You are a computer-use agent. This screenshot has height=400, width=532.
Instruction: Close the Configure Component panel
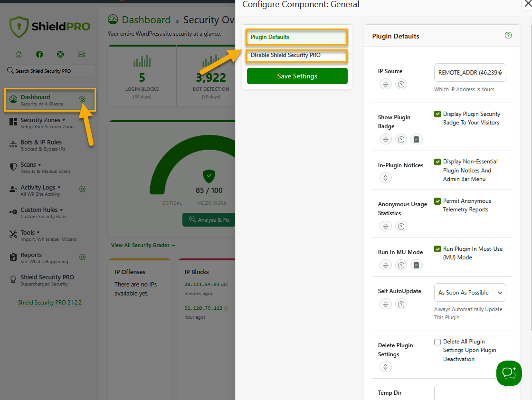click(528, 4)
